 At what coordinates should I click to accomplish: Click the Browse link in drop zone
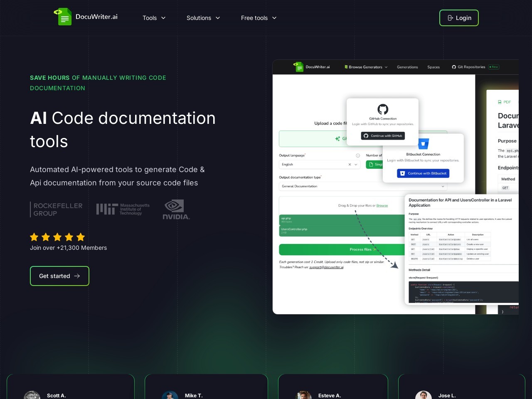(x=382, y=205)
